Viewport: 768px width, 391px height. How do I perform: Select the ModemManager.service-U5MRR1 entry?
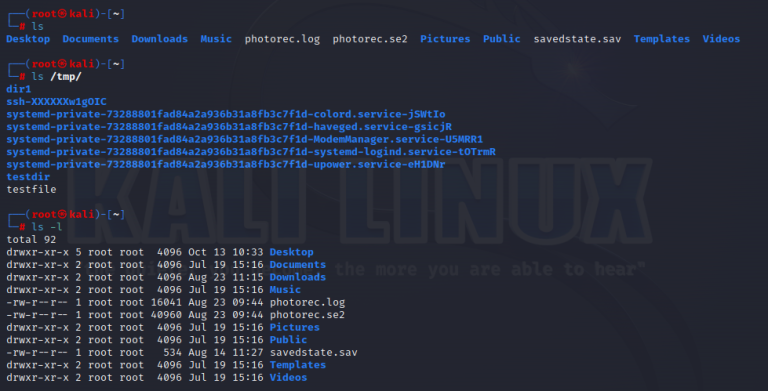(244, 140)
